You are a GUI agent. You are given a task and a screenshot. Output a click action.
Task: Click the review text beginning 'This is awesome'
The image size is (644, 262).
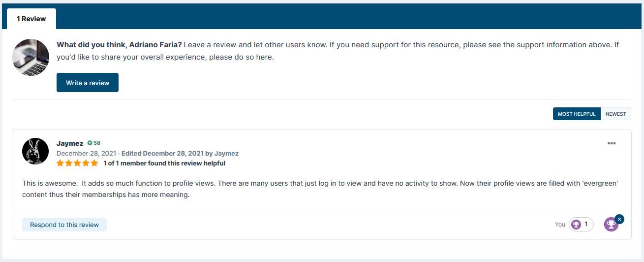click(x=197, y=183)
